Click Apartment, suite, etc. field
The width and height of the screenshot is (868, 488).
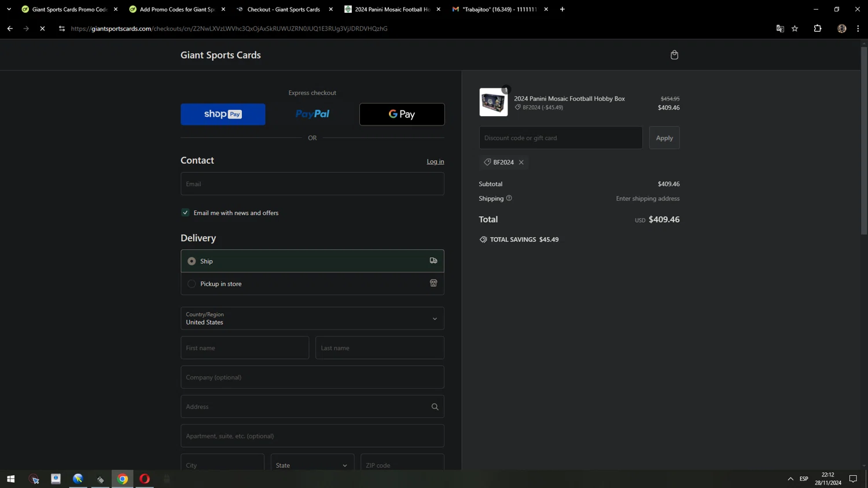click(x=312, y=436)
